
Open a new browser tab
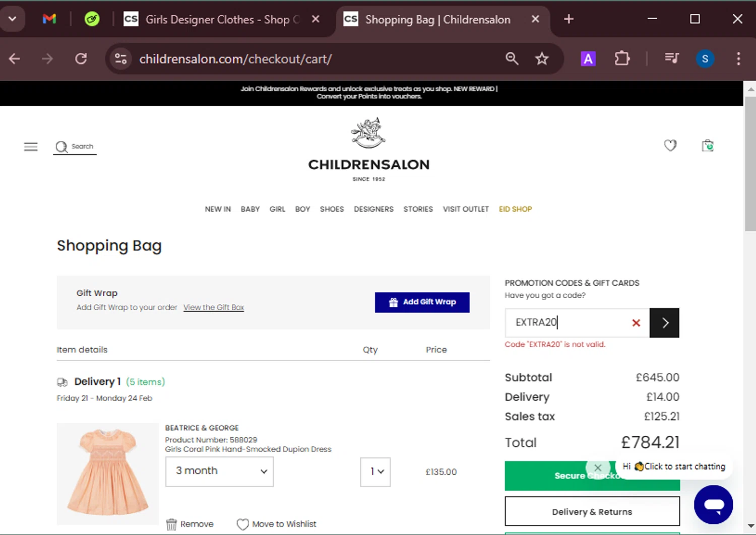(x=569, y=19)
